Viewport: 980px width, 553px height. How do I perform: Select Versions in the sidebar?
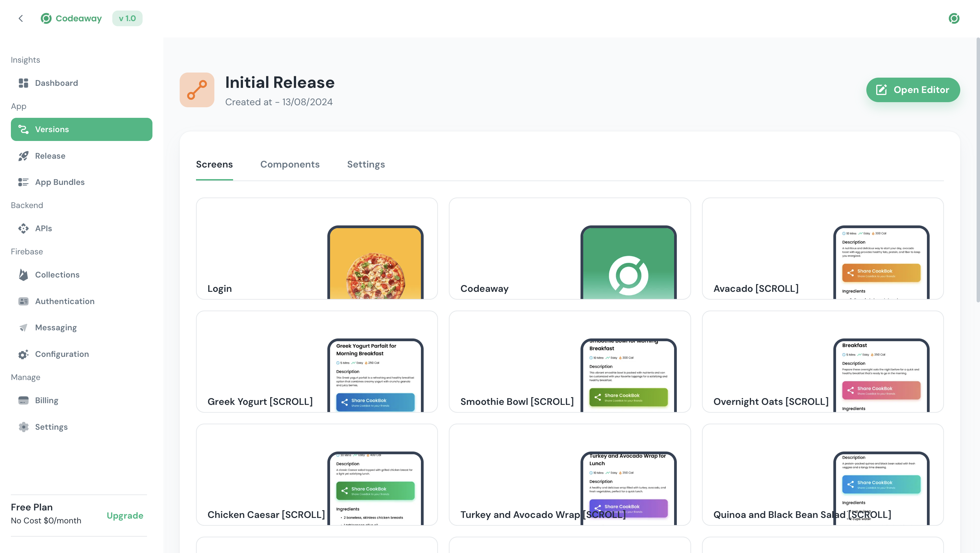coord(81,129)
